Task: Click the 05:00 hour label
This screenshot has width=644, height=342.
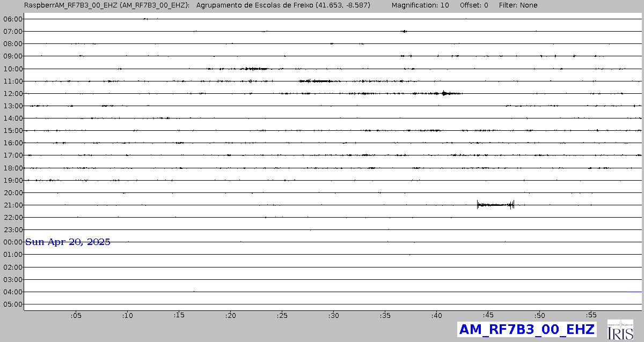Action: pyautogui.click(x=13, y=304)
